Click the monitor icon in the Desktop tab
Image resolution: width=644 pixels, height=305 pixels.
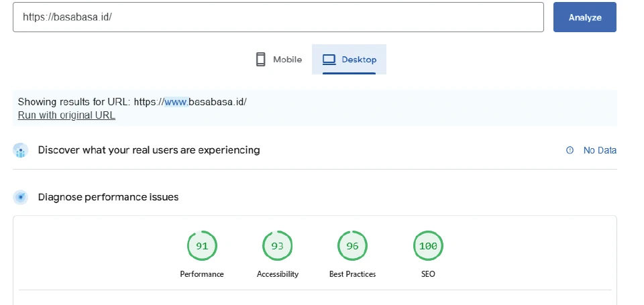329,60
